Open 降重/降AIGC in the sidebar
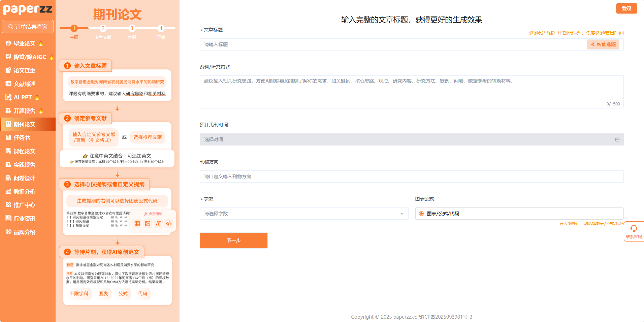The height and width of the screenshot is (322, 644). click(x=29, y=57)
